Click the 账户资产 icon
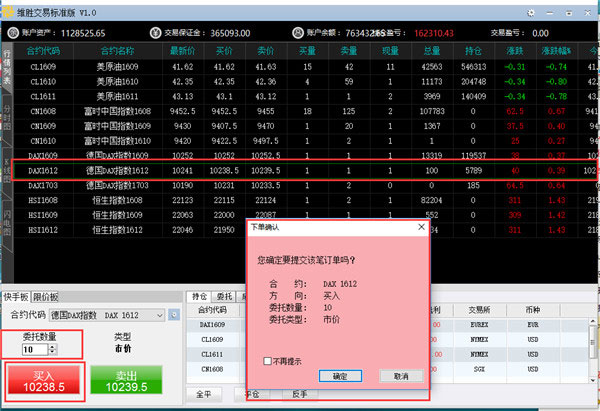This screenshot has height=411, width=600. pos(13,33)
